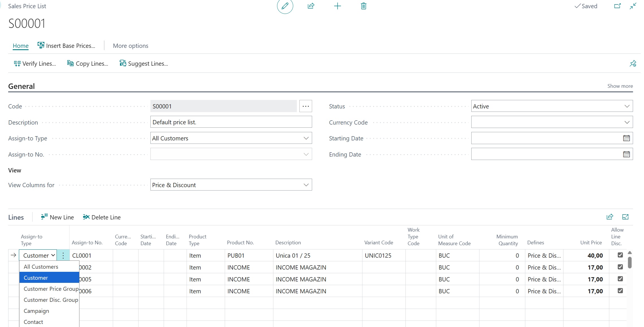Open Status dropdown showing Active

tap(552, 106)
